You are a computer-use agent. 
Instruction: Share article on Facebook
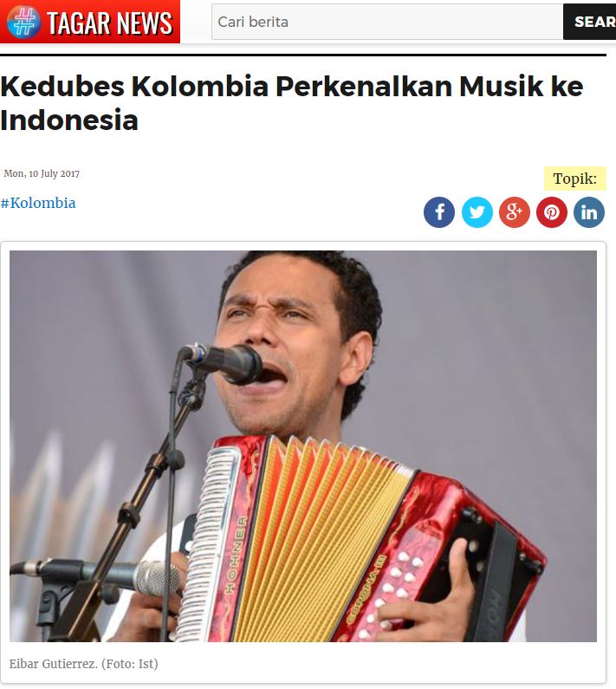click(x=439, y=212)
